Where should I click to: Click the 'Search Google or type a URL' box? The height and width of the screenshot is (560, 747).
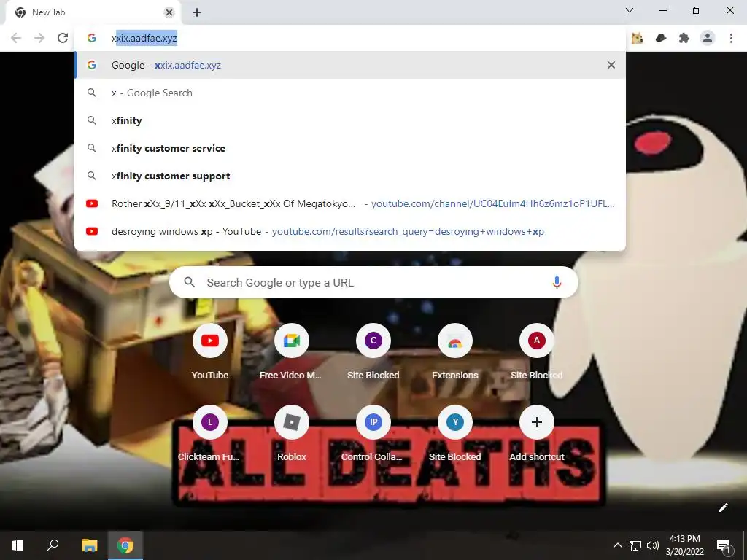coord(373,282)
